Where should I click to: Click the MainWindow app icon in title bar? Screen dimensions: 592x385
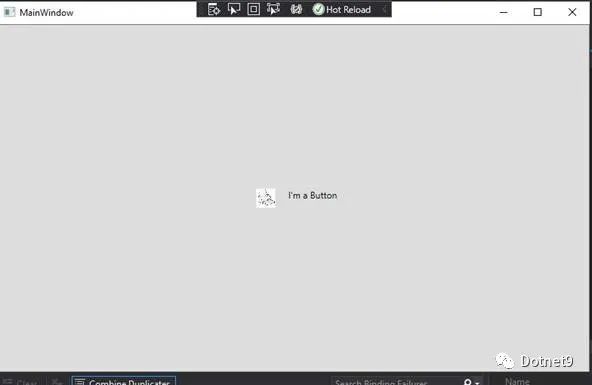pos(9,12)
